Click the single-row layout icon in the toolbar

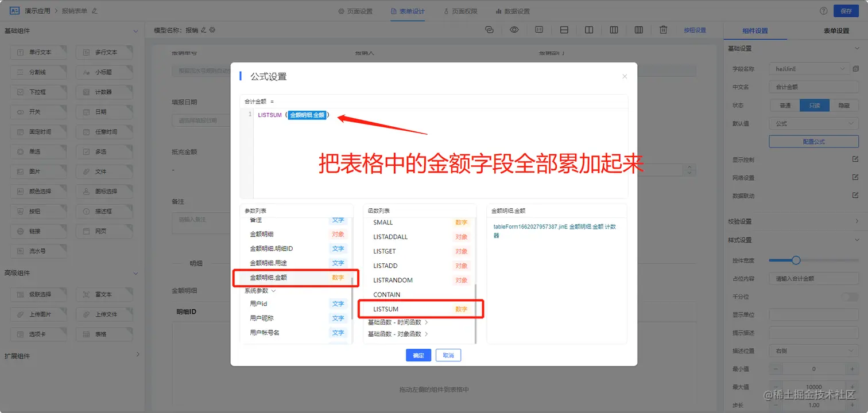coord(564,30)
